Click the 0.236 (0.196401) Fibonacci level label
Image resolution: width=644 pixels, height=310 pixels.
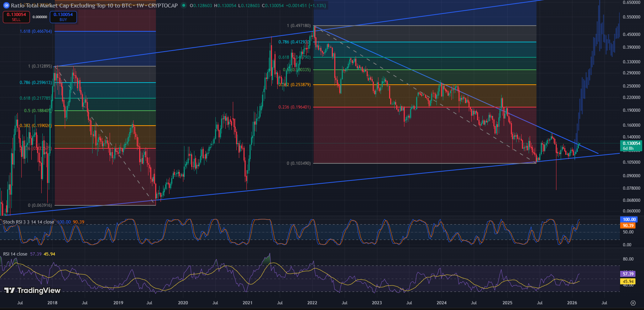pyautogui.click(x=294, y=107)
